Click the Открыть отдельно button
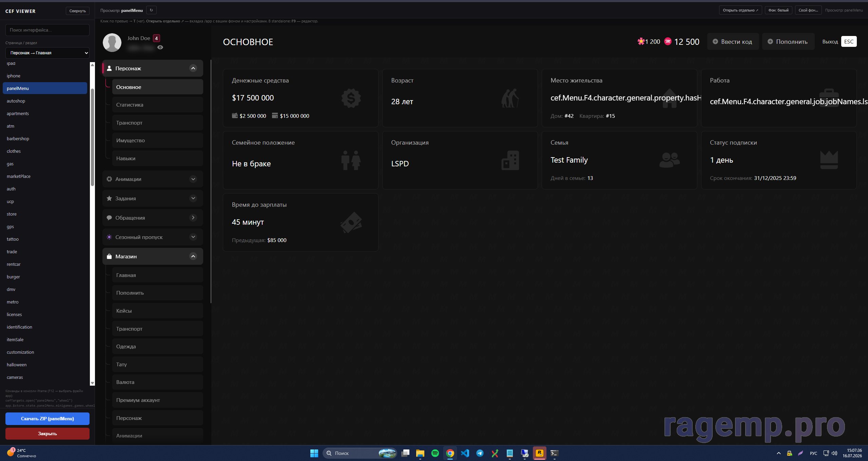 point(740,10)
